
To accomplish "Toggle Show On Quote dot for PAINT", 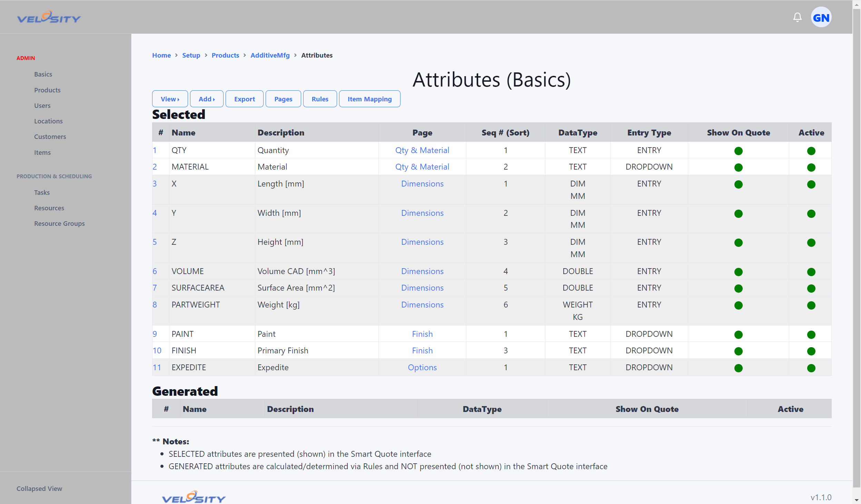I will 738,335.
